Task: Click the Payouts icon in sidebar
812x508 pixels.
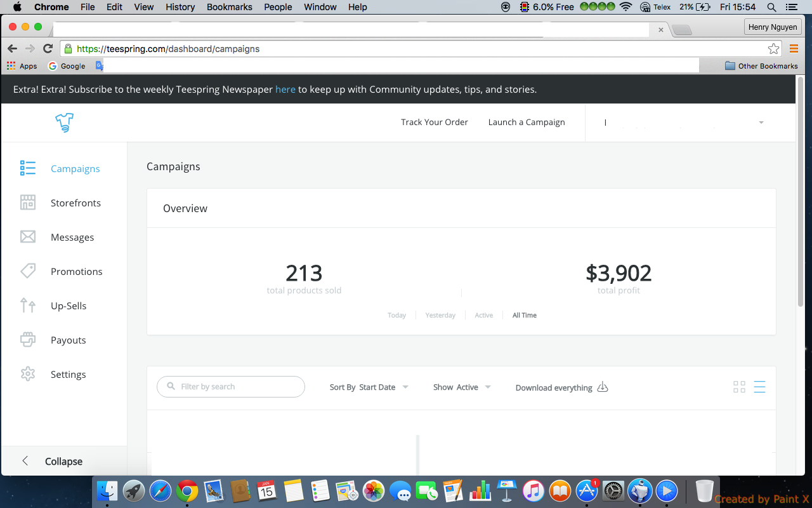Action: pyautogui.click(x=28, y=340)
